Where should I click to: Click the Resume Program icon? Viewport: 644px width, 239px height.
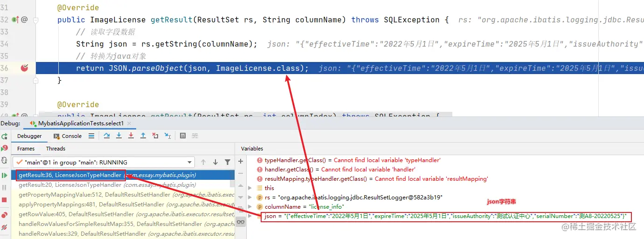click(5, 175)
